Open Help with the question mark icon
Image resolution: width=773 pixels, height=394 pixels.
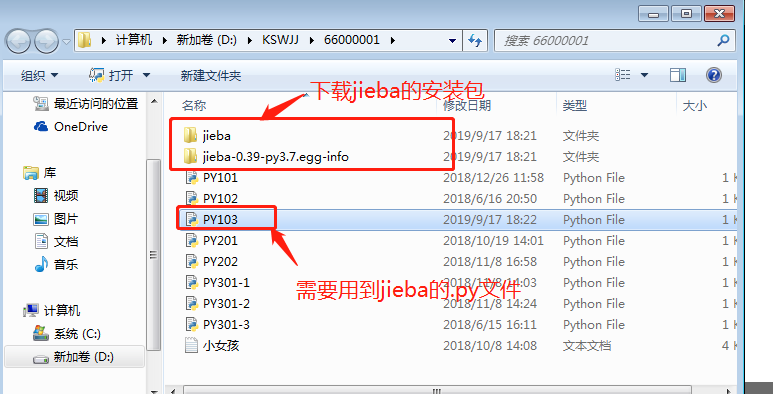[713, 75]
